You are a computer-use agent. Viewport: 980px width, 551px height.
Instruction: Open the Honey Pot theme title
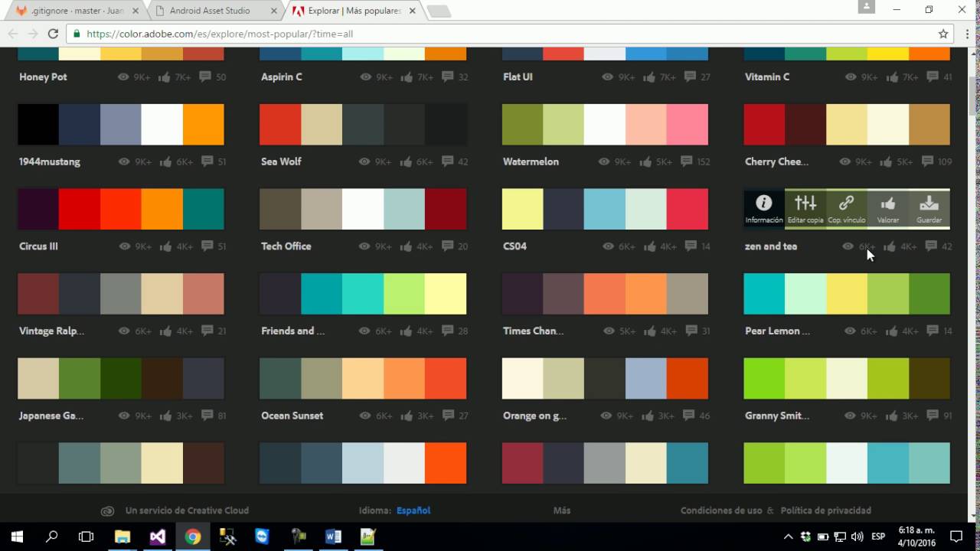point(43,77)
